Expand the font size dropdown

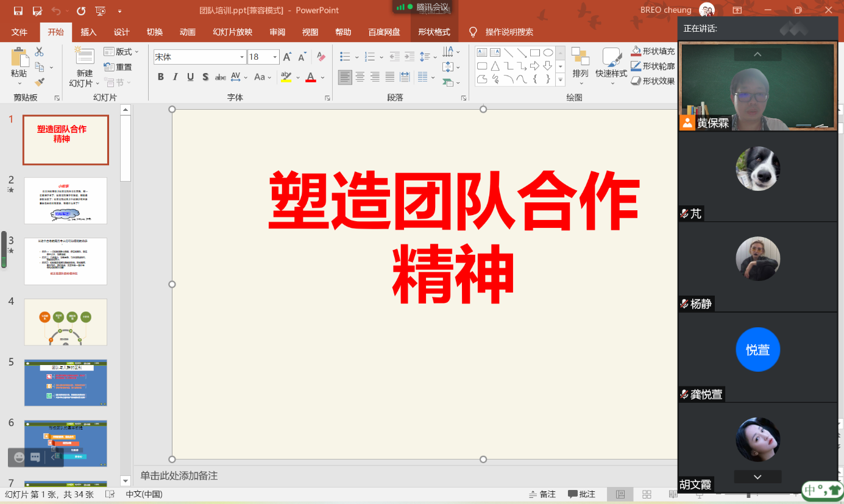pos(275,57)
